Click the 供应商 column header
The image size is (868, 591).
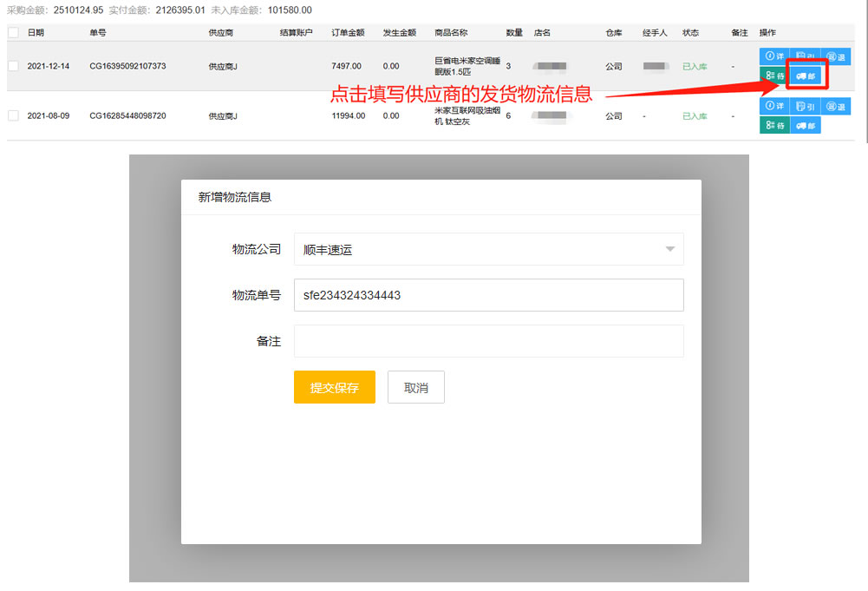[x=221, y=33]
